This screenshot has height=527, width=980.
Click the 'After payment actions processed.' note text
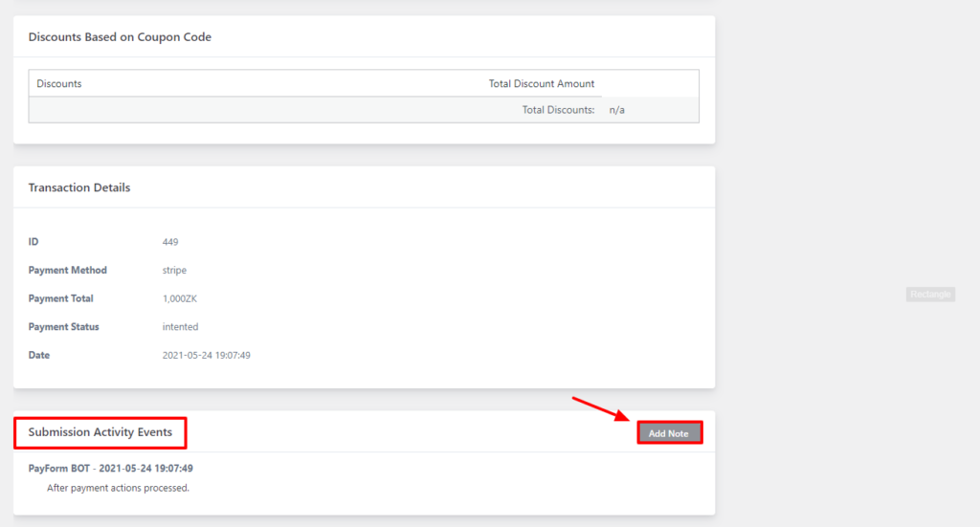pyautogui.click(x=118, y=488)
